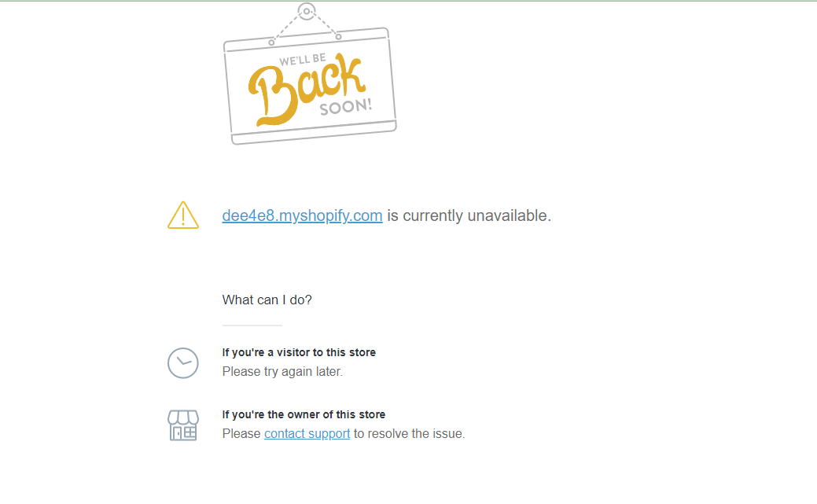The width and height of the screenshot is (817, 504).
Task: Click "If you're a visitor to this store"
Action: coord(299,352)
